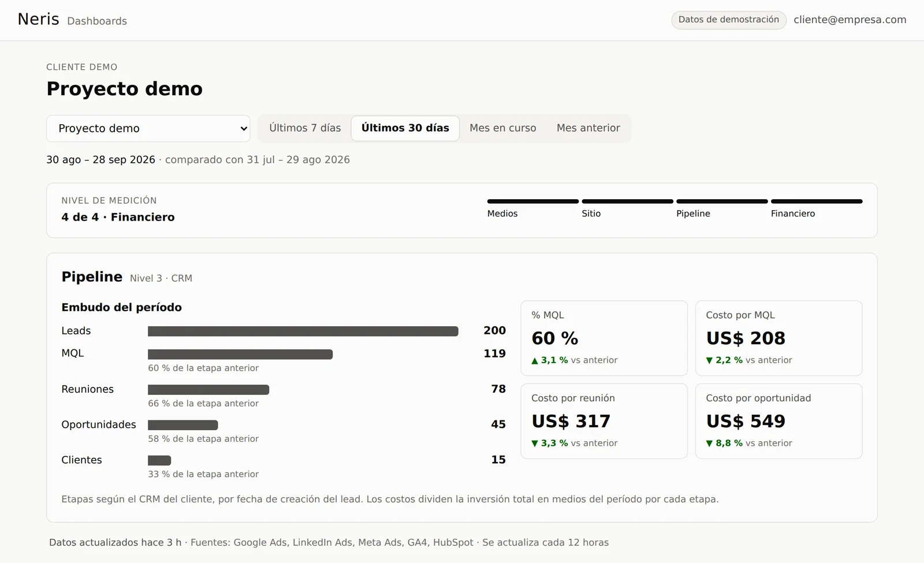Click the US$ 317 value
924x563 pixels.
point(571,422)
